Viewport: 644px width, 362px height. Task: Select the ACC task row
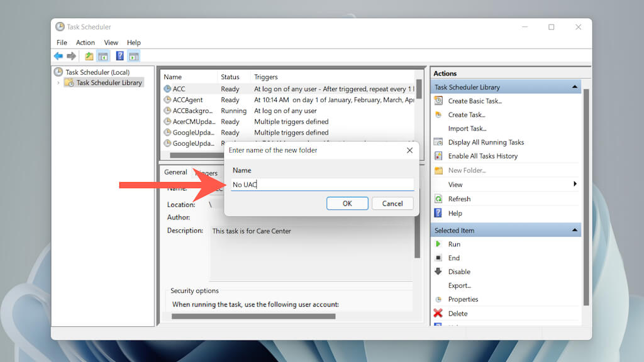(x=288, y=89)
